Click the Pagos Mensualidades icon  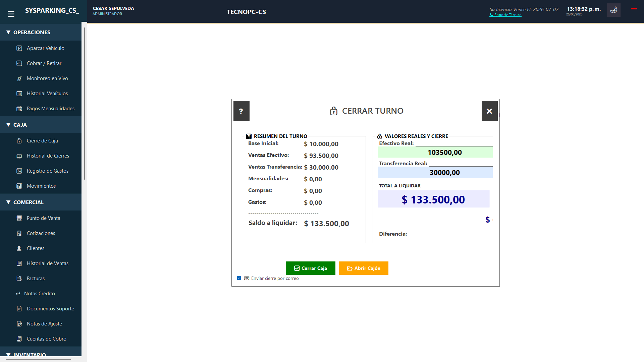(19, 109)
